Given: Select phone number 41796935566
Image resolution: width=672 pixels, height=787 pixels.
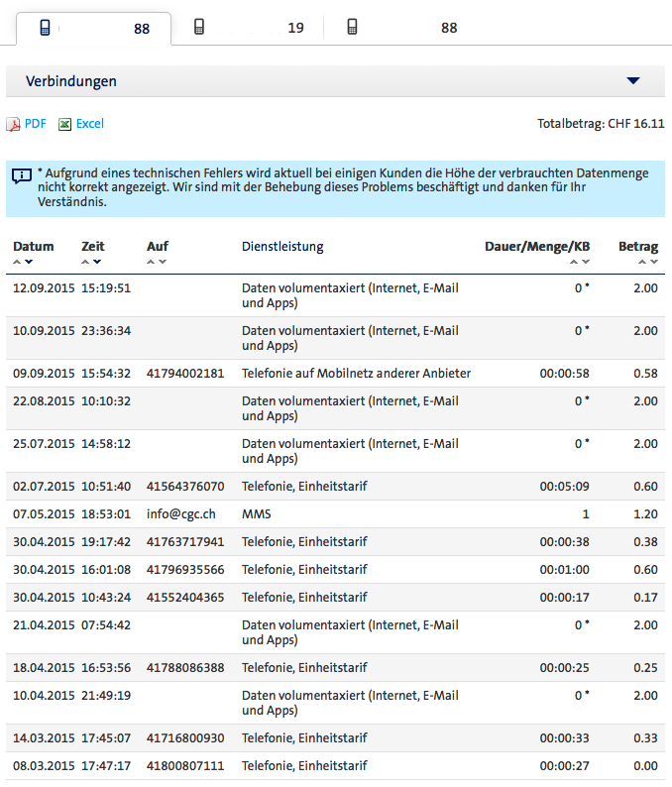Looking at the screenshot, I should (185, 570).
